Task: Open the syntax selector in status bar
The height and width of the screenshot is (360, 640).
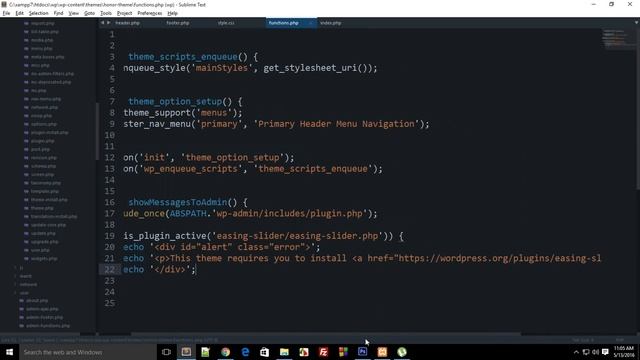Action: 620,340
